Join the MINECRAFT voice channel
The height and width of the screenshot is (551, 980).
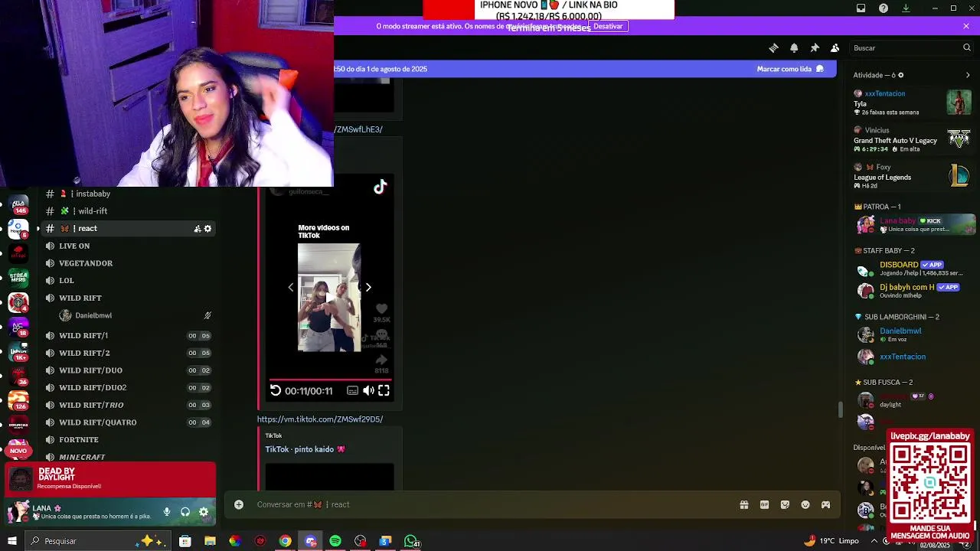point(128,457)
